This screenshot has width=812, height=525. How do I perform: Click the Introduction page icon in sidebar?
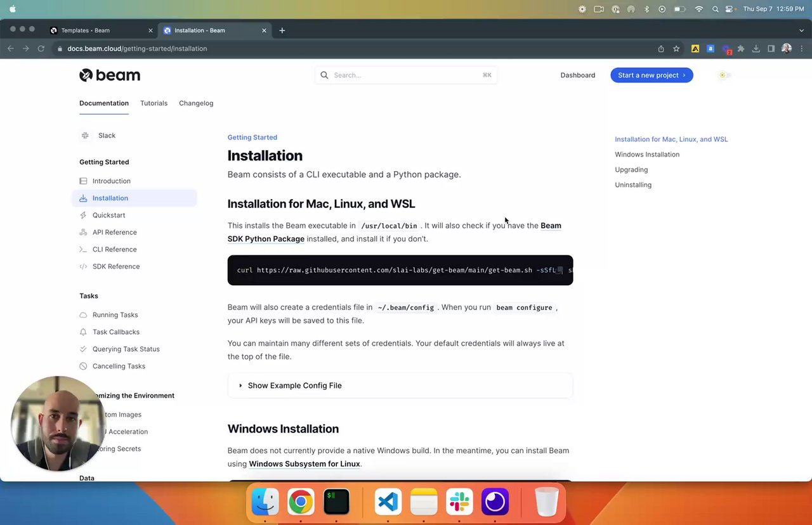(x=83, y=181)
